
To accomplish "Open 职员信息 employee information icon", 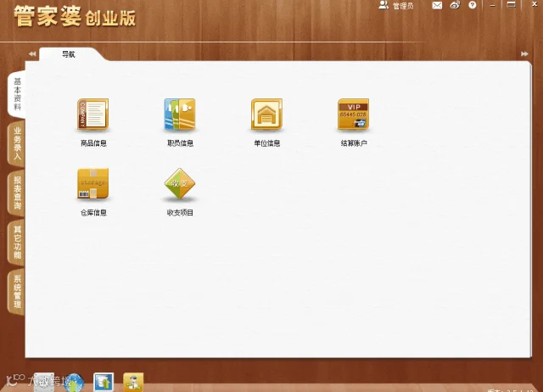I will (180, 115).
